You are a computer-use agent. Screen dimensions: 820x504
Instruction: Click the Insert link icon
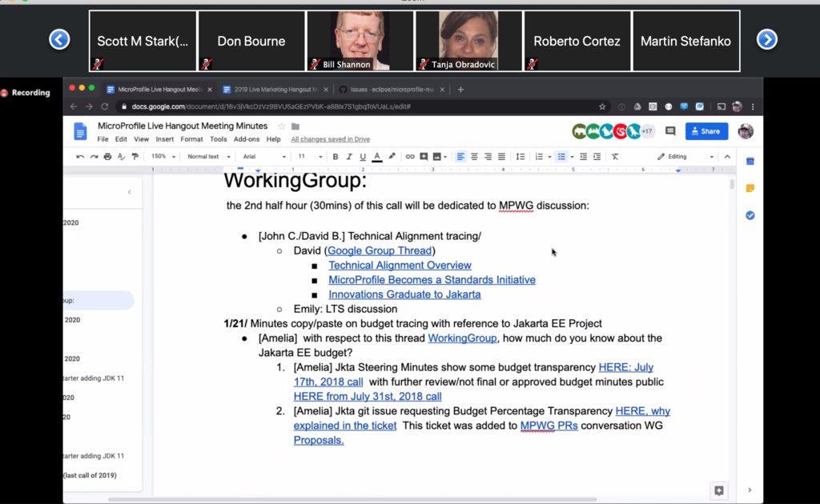pyautogui.click(x=410, y=157)
